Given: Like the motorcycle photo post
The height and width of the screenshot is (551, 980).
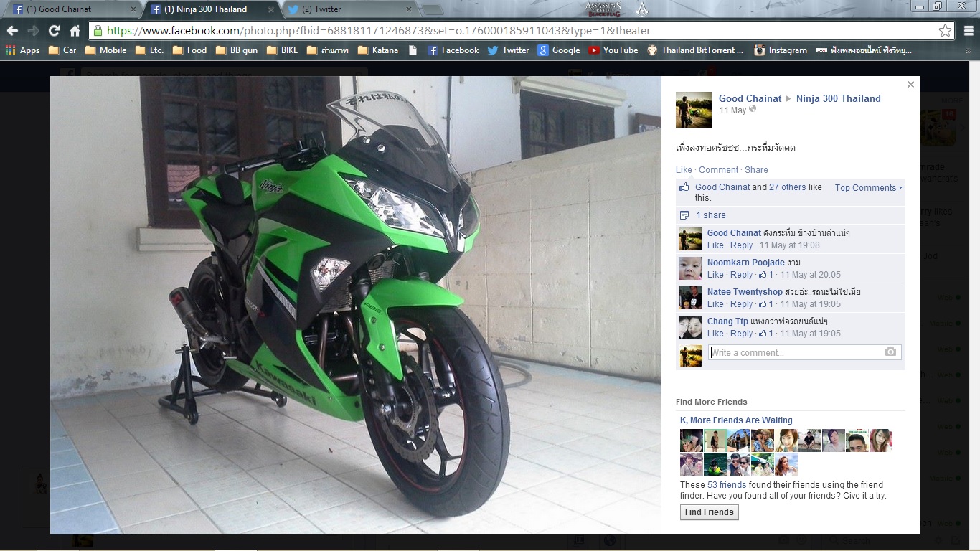Looking at the screenshot, I should [x=684, y=170].
